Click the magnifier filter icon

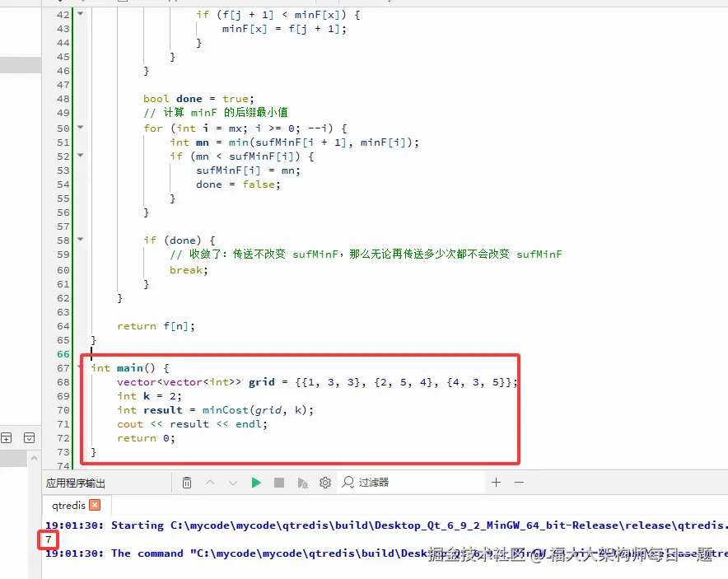click(348, 483)
